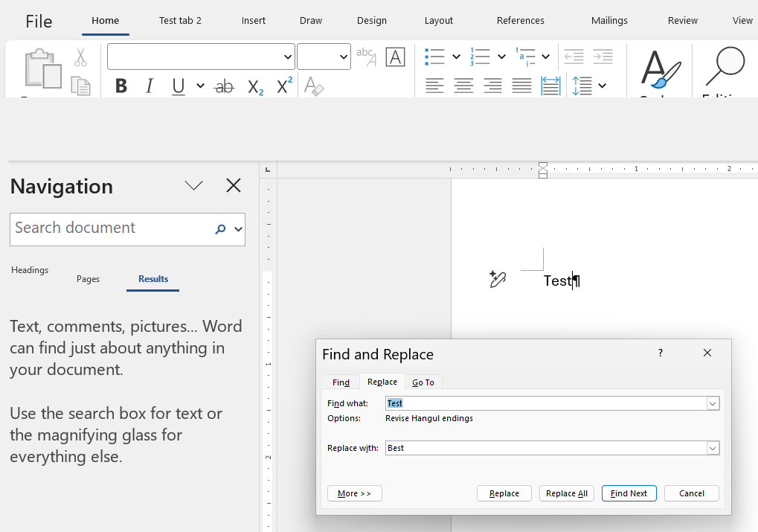Select Center paragraph alignment icon
The height and width of the screenshot is (532, 758).
463,86
